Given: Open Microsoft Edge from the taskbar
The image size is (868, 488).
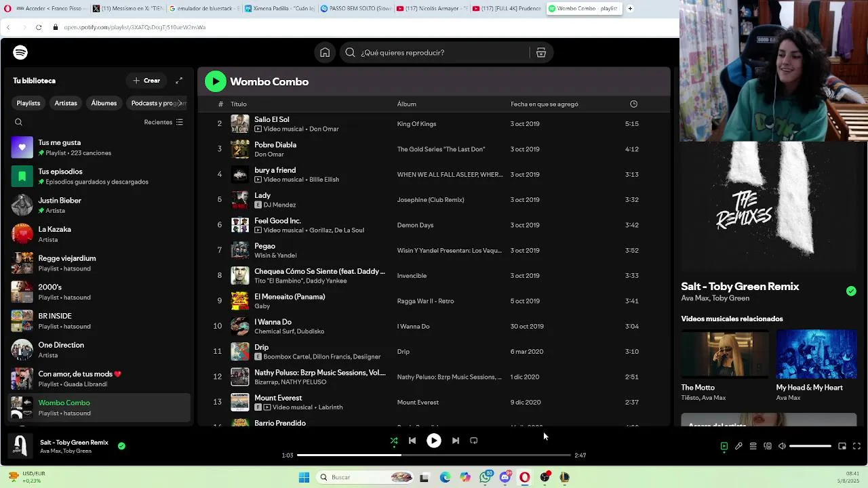Looking at the screenshot, I should click(x=445, y=477).
